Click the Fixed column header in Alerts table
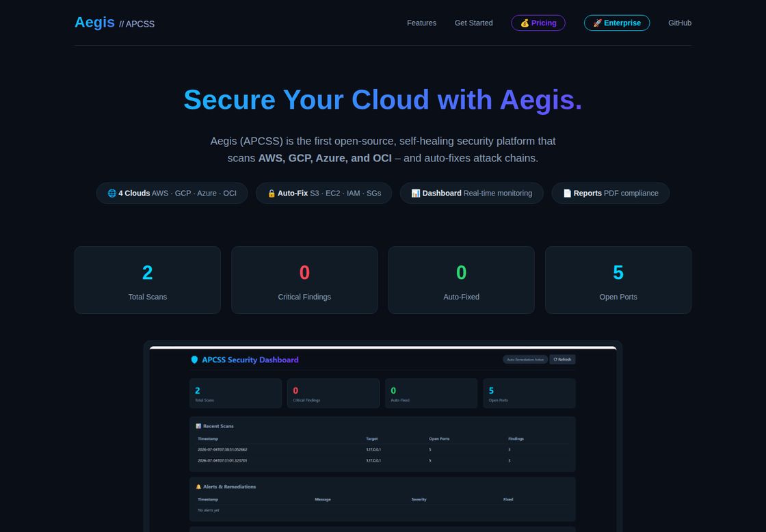This screenshot has height=532, width=766. [x=508, y=499]
